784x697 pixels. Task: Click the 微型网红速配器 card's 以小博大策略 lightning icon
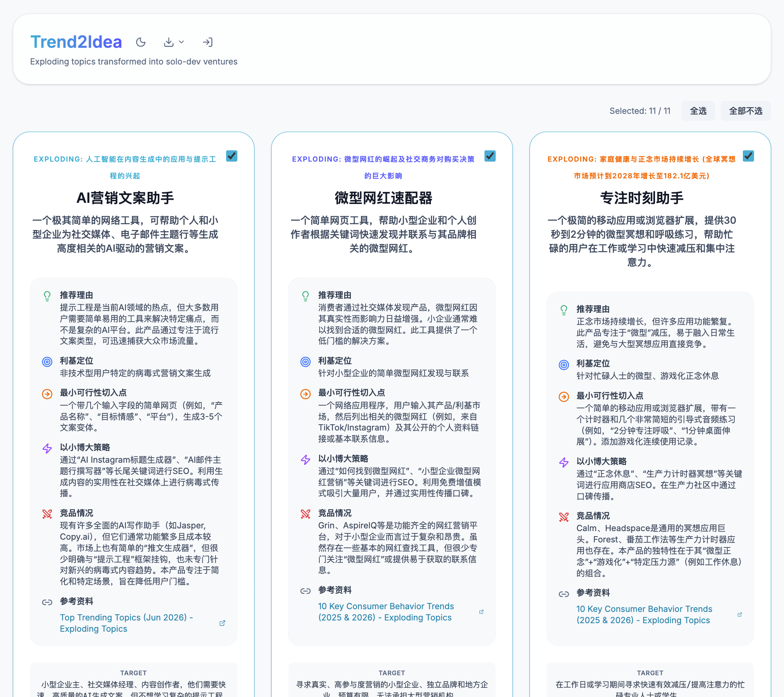click(x=305, y=460)
